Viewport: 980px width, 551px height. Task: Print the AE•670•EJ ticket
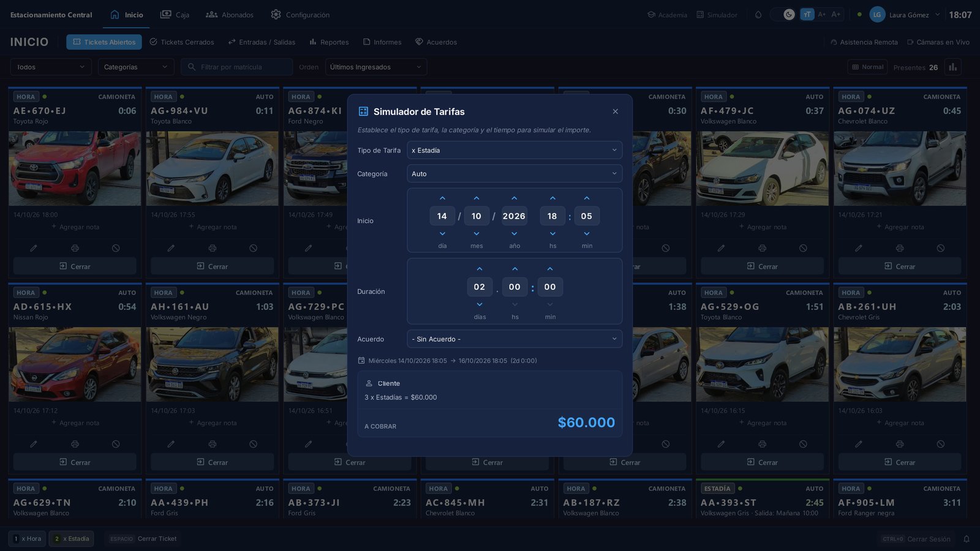(75, 248)
